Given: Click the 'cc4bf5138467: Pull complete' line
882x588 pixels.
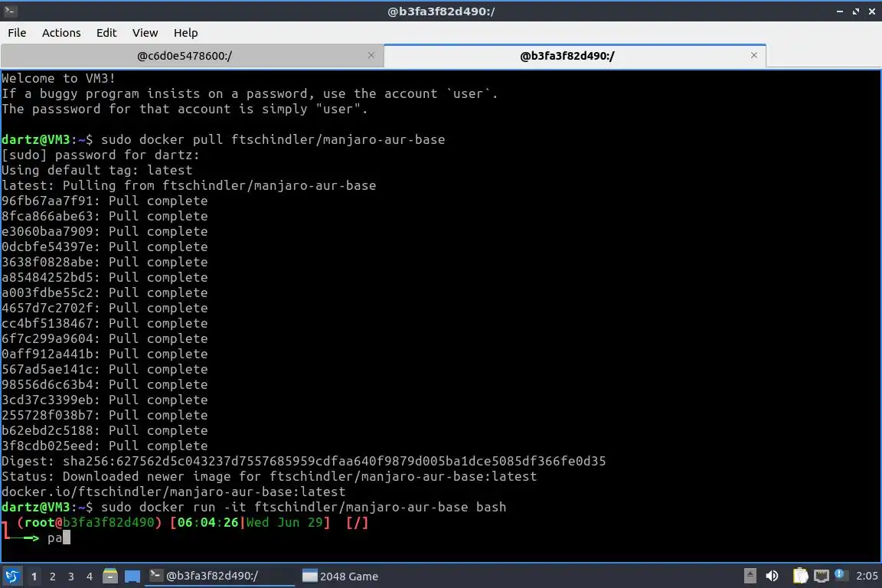Looking at the screenshot, I should point(105,323).
